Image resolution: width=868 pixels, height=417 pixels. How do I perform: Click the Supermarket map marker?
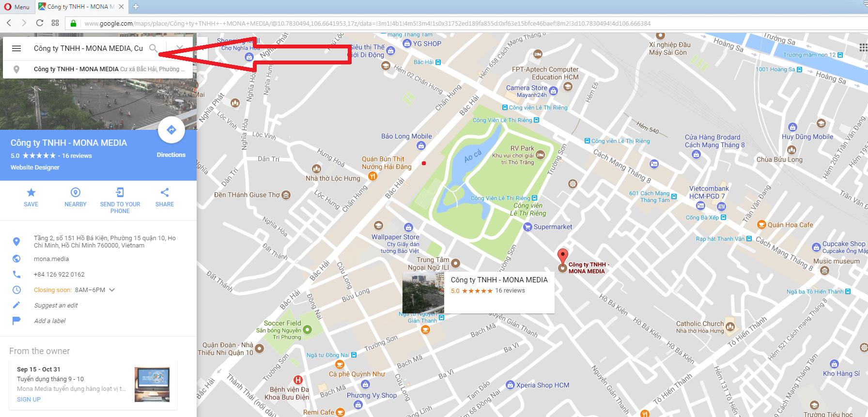click(528, 227)
